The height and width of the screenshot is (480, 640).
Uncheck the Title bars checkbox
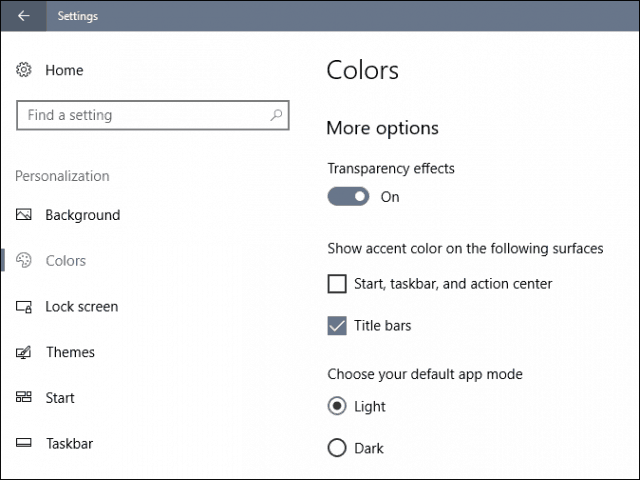337,326
